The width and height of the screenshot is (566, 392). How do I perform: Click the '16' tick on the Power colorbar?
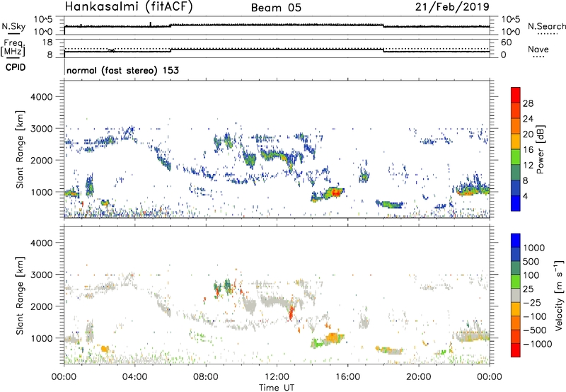(x=528, y=150)
